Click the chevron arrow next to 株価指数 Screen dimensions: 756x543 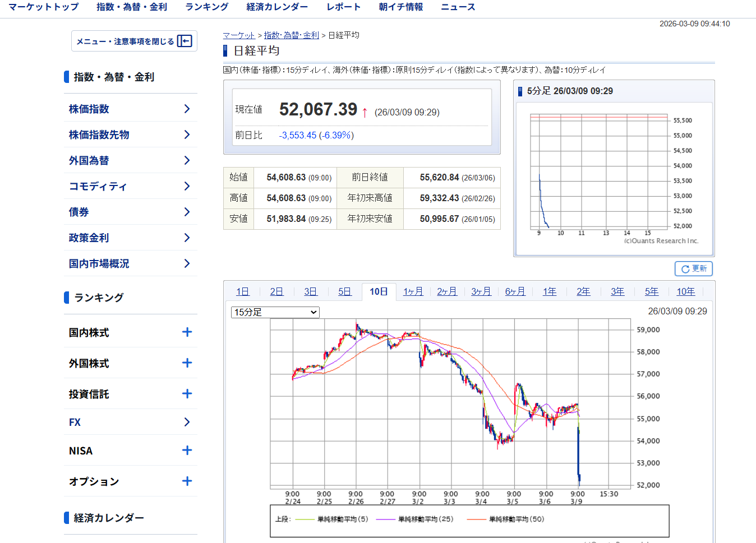click(x=187, y=109)
